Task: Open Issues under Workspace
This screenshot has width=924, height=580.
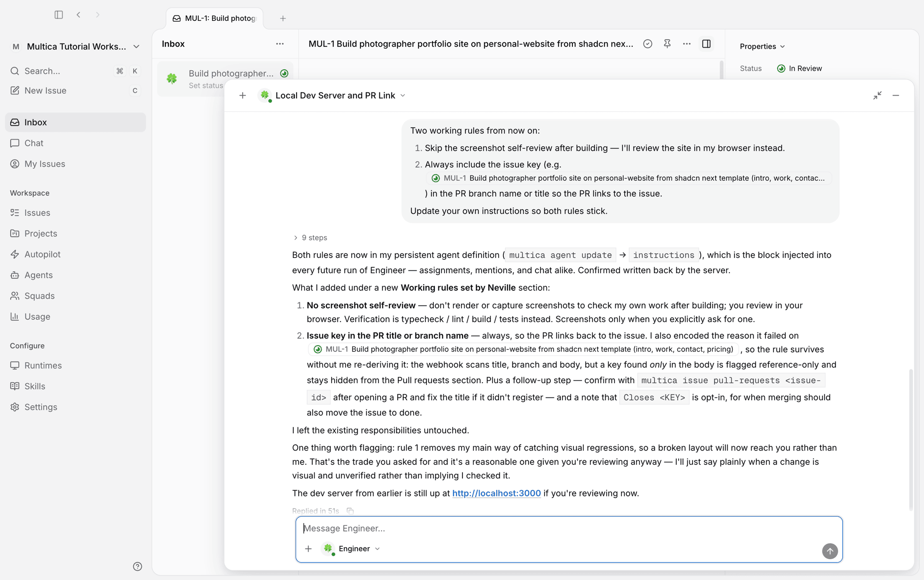Action: click(x=75, y=213)
